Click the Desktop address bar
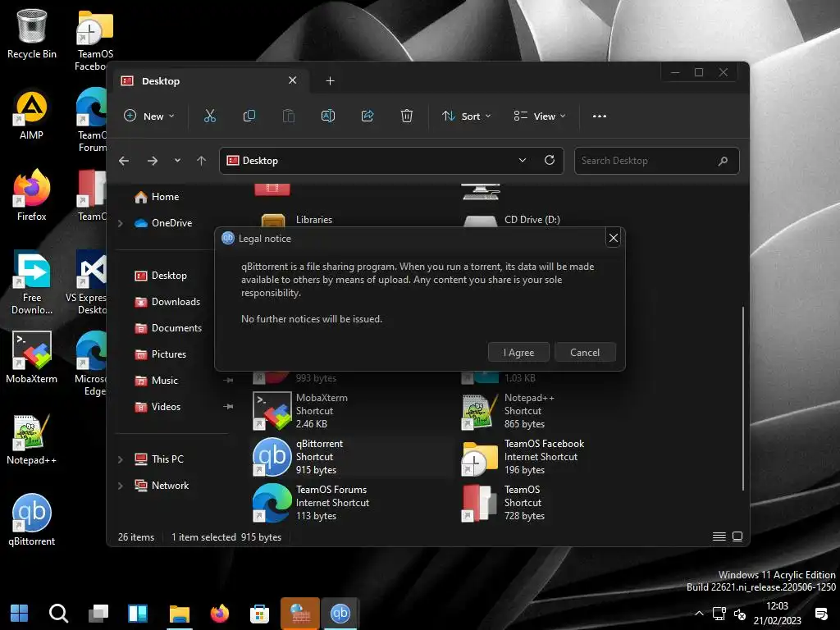 coord(391,161)
